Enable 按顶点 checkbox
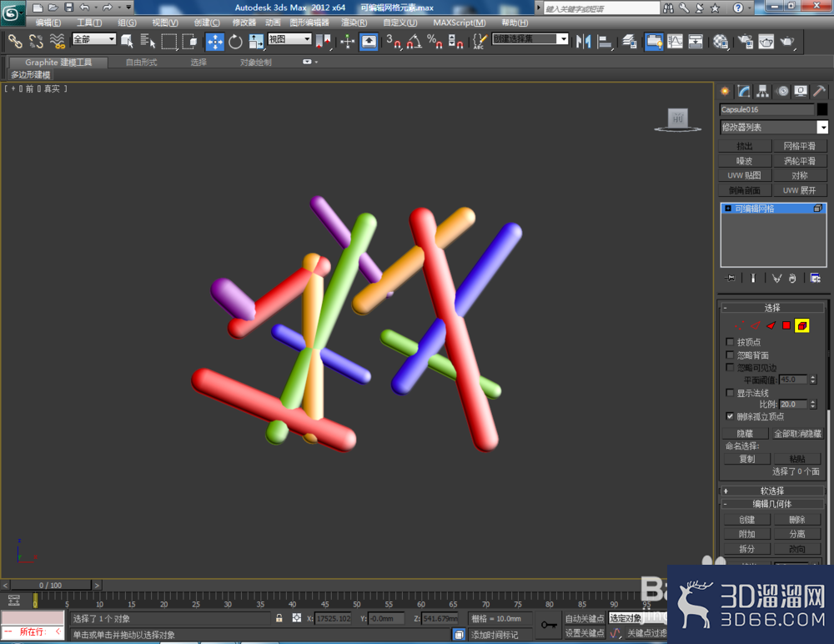834x644 pixels. 730,342
